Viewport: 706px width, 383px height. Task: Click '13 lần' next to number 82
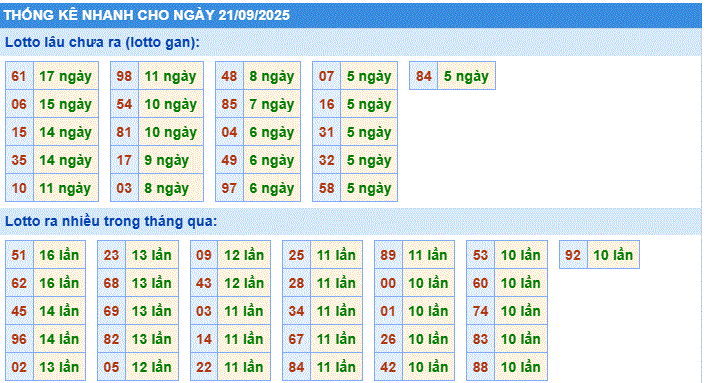pyautogui.click(x=152, y=338)
